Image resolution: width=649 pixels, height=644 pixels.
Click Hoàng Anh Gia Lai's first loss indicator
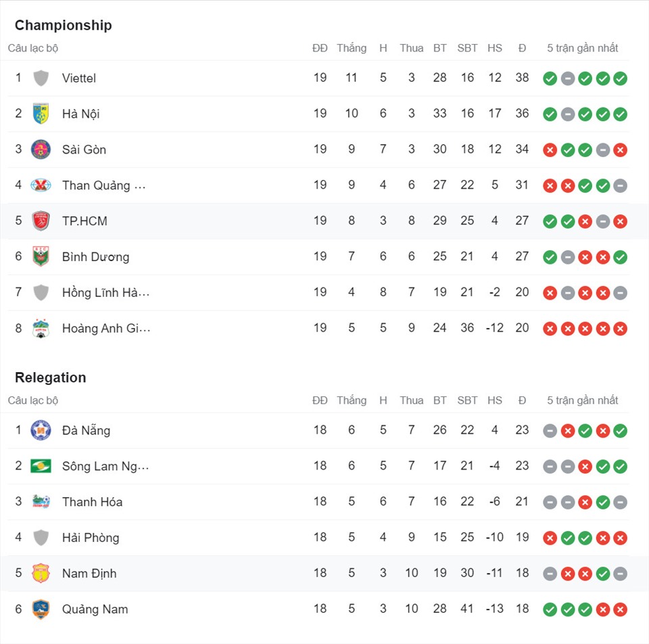550,329
